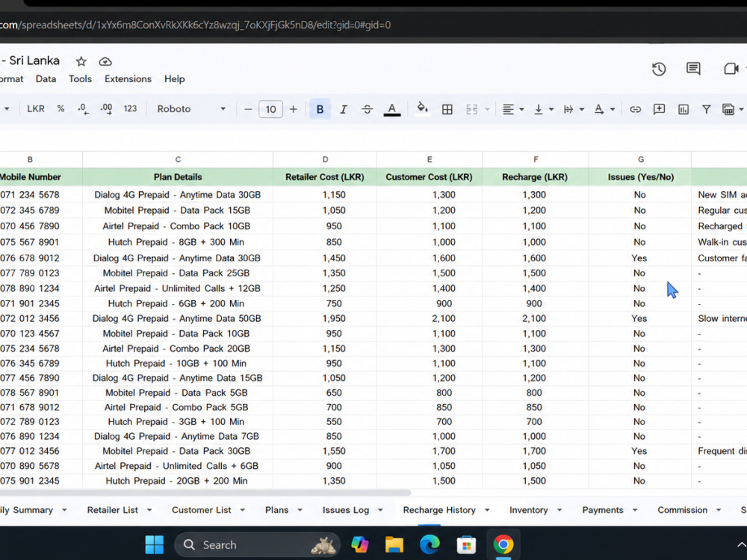Open Google Chrome from the taskbar
747x560 pixels.
tap(503, 544)
